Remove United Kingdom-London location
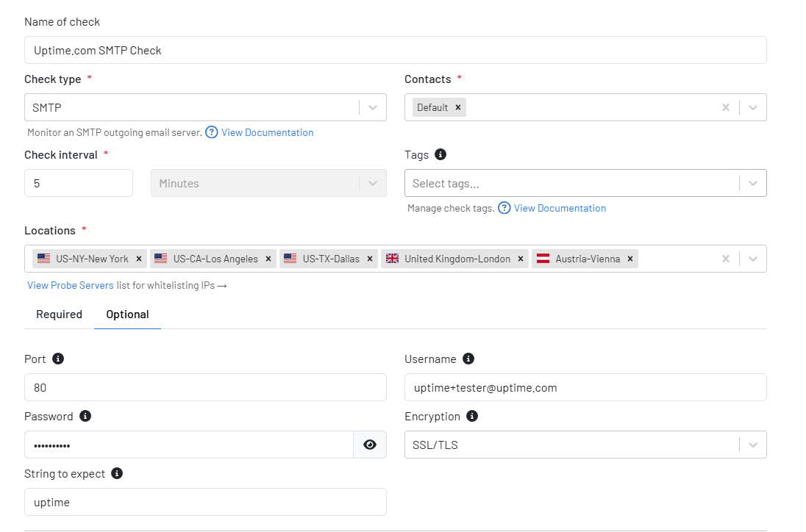 click(x=520, y=259)
